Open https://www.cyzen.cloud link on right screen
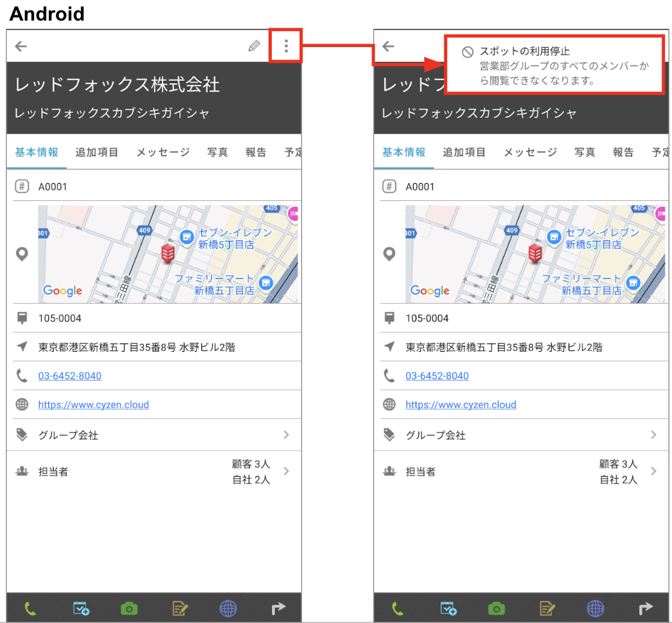The height and width of the screenshot is (623, 672). click(x=461, y=405)
